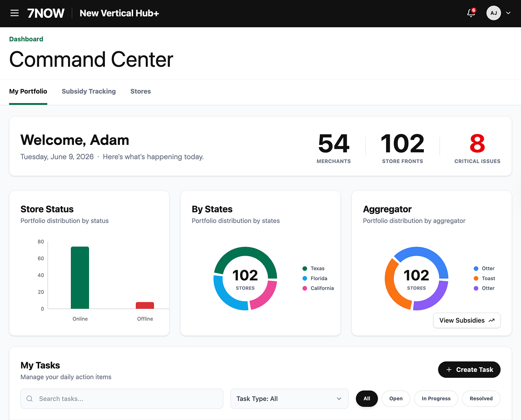Image resolution: width=521 pixels, height=420 pixels.
Task: Click the green Online bar
Action: (80, 277)
